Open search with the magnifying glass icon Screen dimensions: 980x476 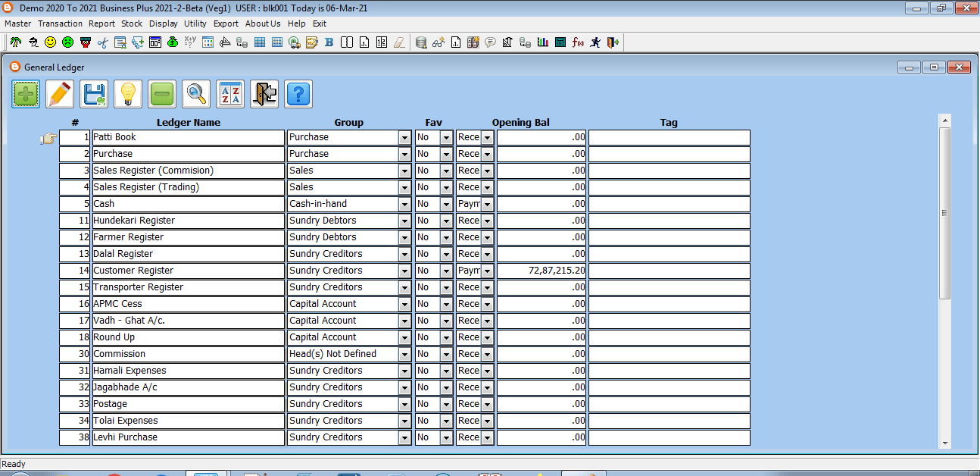tap(196, 94)
